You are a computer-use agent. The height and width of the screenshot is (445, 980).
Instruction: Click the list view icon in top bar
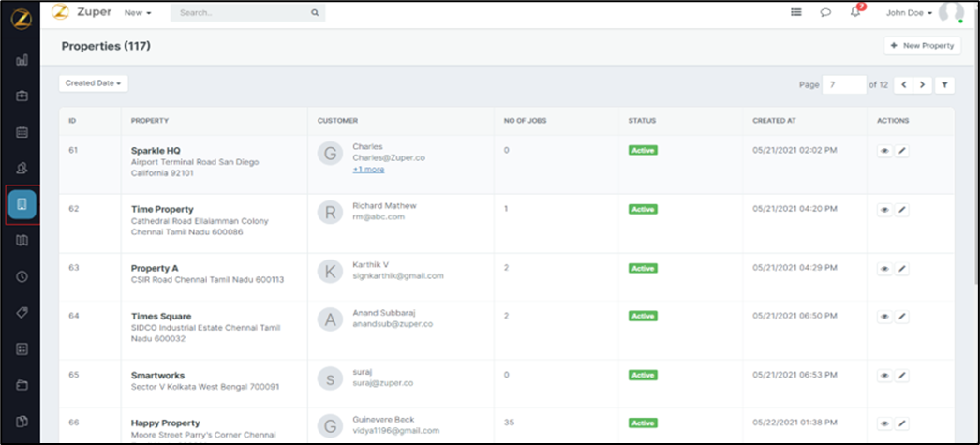796,13
